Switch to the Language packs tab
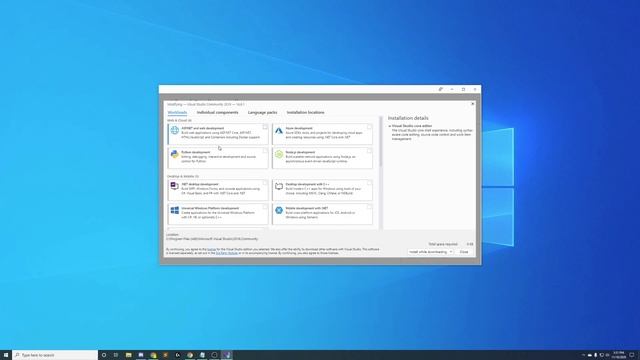 click(x=262, y=112)
